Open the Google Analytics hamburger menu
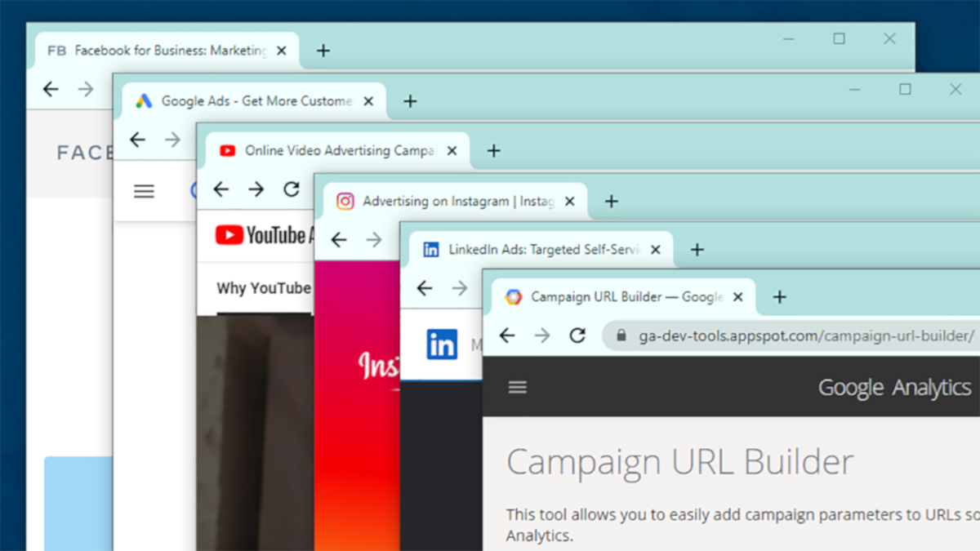The height and width of the screenshot is (551, 980). click(518, 387)
